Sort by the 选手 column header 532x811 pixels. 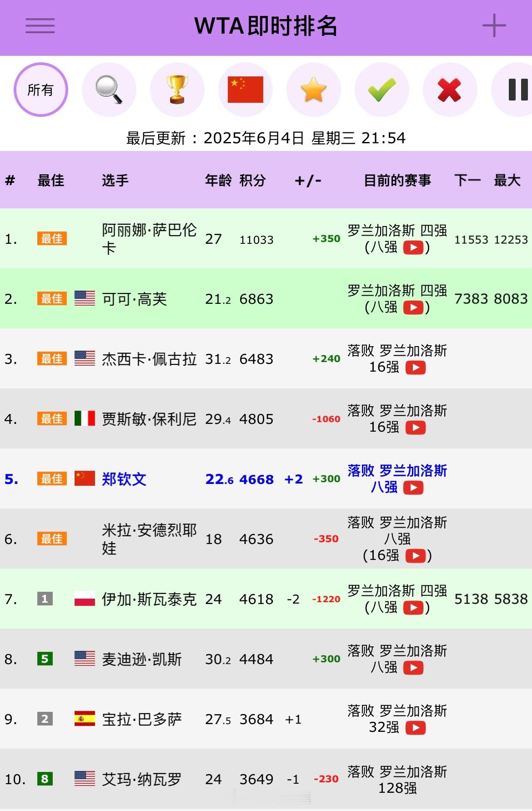(115, 181)
